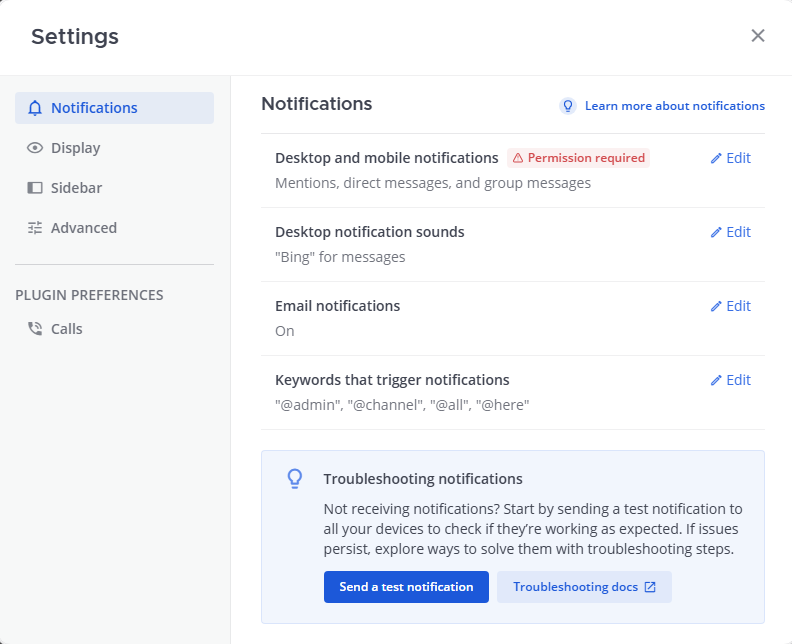Edit Email notifications setting
This screenshot has height=644, width=792.
coord(731,306)
